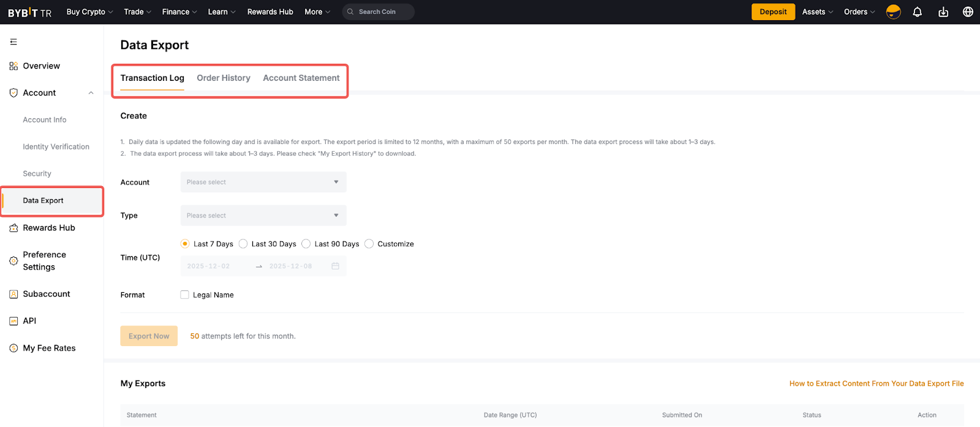This screenshot has height=427, width=980.
Task: Enable the Legal Name checkbox
Action: click(184, 295)
